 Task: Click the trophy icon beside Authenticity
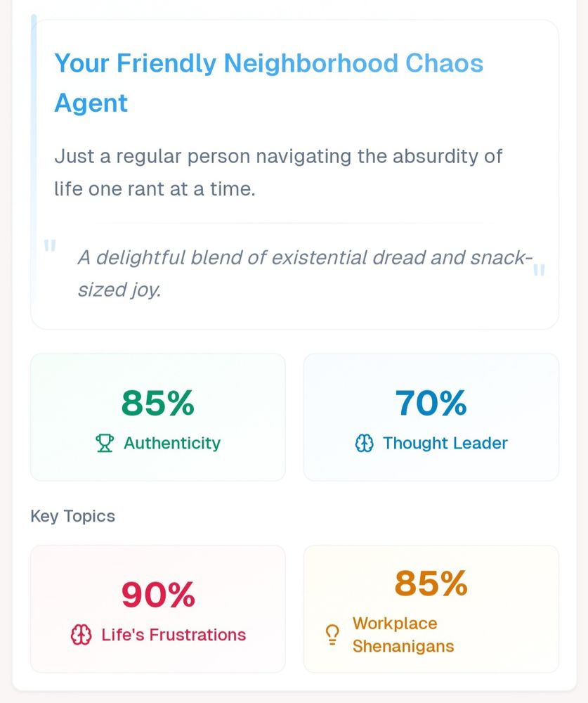point(105,443)
